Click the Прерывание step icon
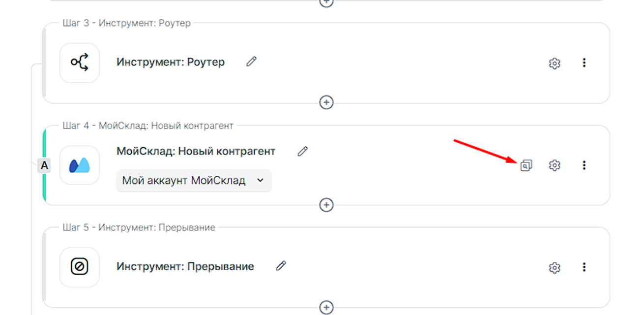The image size is (644, 315). (79, 267)
